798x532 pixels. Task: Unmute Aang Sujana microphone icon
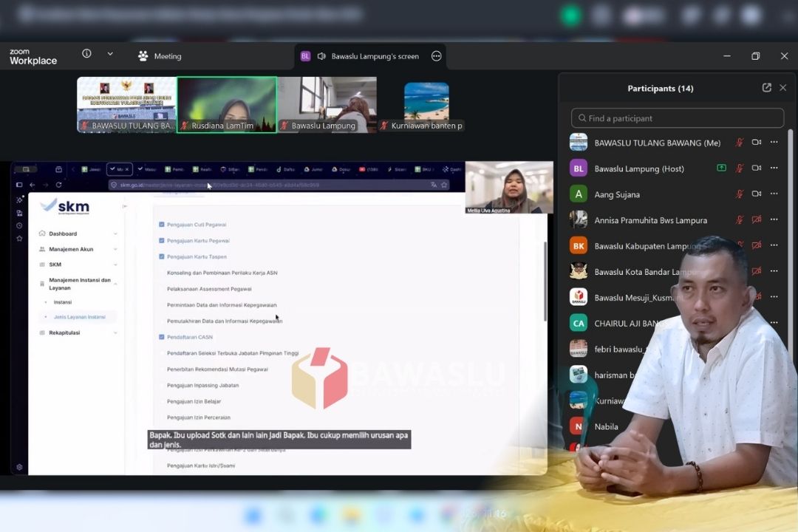pos(740,194)
